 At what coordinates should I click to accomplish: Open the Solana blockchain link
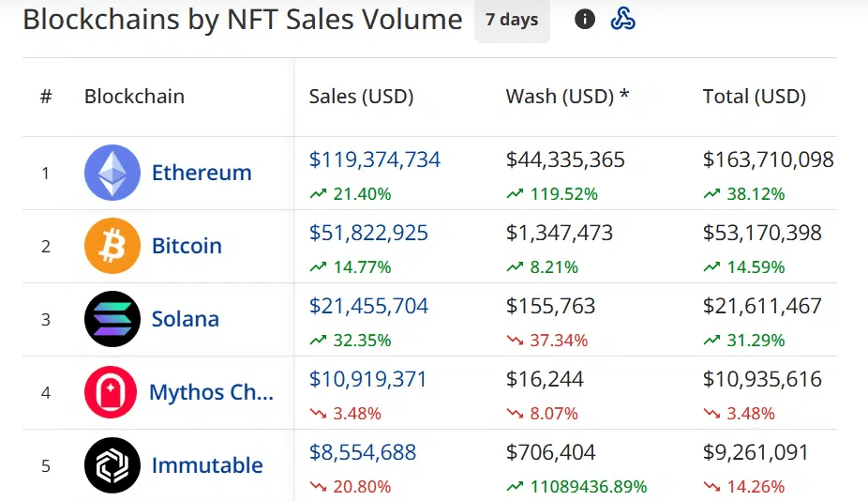pos(186,319)
